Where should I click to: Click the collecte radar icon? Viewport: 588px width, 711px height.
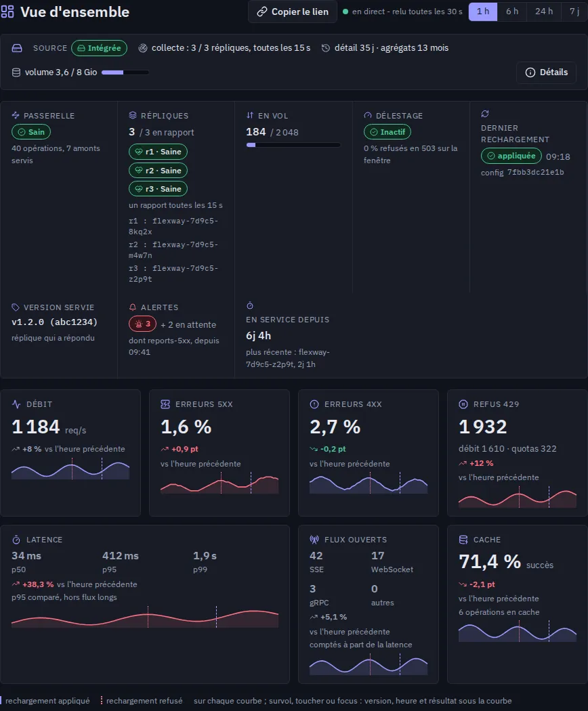[142, 48]
